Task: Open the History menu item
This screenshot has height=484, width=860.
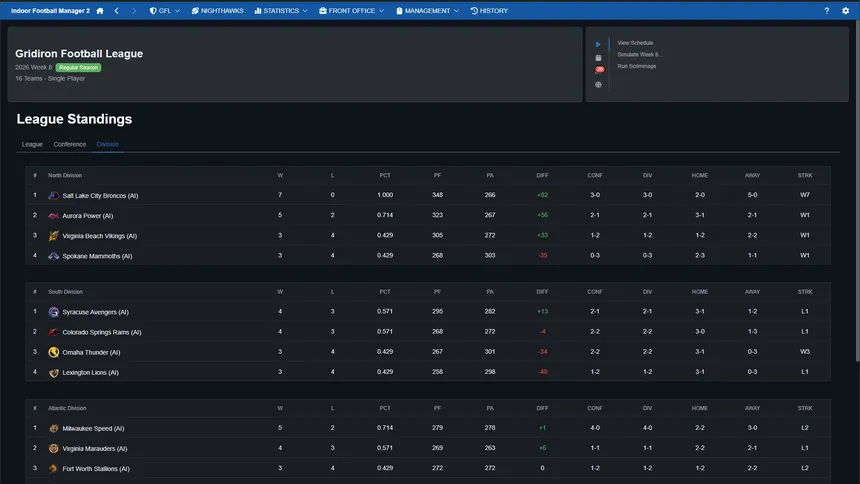Action: (x=489, y=10)
